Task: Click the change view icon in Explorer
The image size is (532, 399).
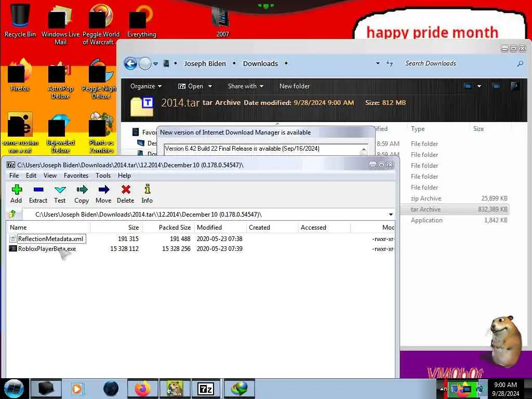Action: 468,86
